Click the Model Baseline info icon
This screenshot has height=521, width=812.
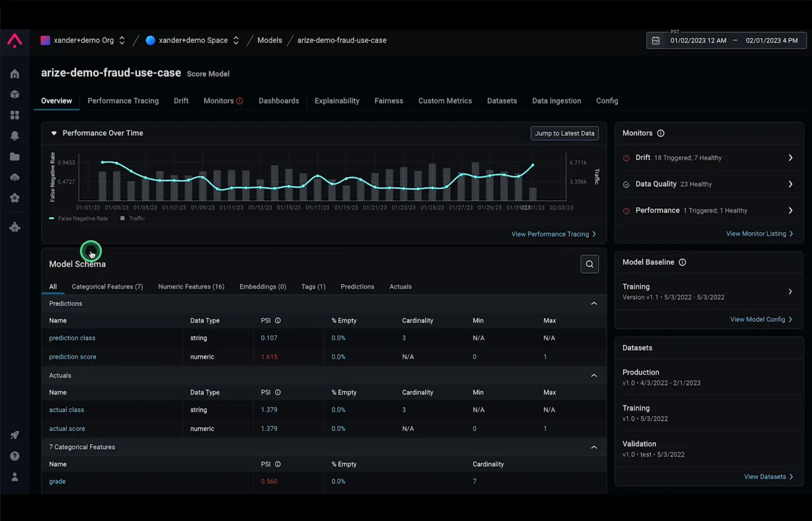pos(682,262)
